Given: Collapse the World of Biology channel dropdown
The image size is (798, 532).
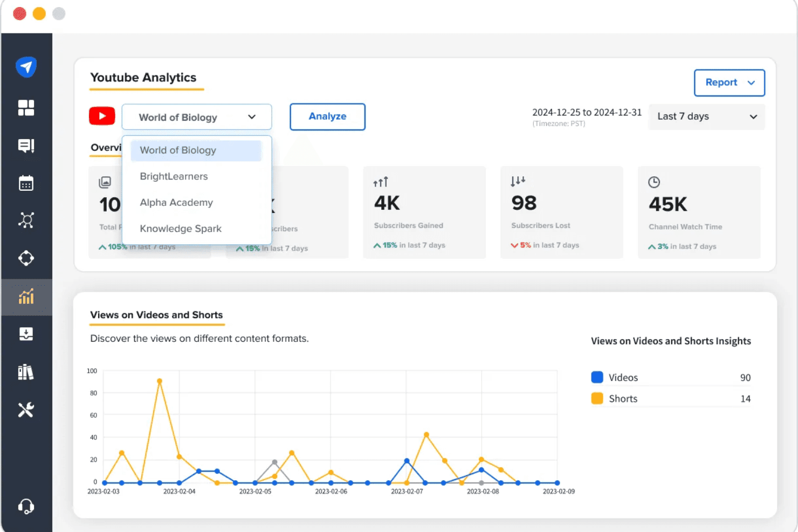Looking at the screenshot, I should click(x=197, y=117).
